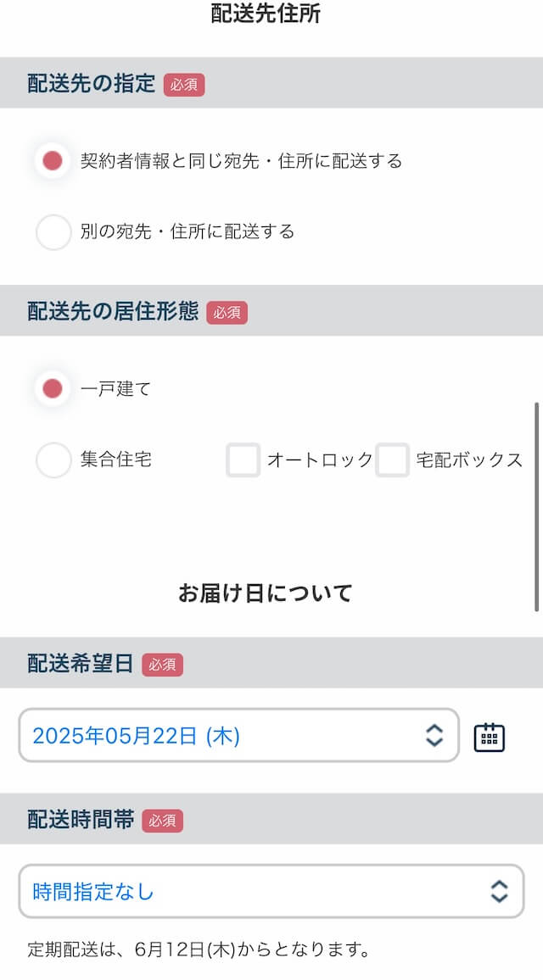The width and height of the screenshot is (543, 980).
Task: Pick the '集合住宅' radio button
Action: coord(53,460)
